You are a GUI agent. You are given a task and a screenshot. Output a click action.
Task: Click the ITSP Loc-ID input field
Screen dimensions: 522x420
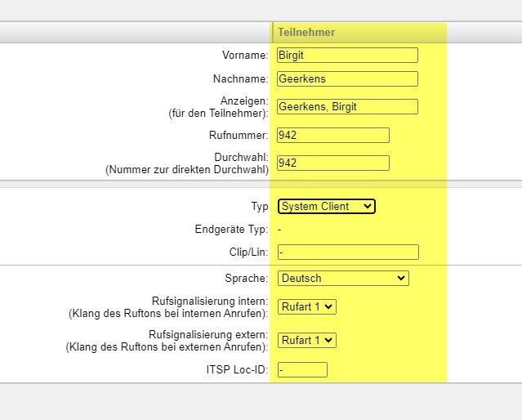click(x=302, y=369)
